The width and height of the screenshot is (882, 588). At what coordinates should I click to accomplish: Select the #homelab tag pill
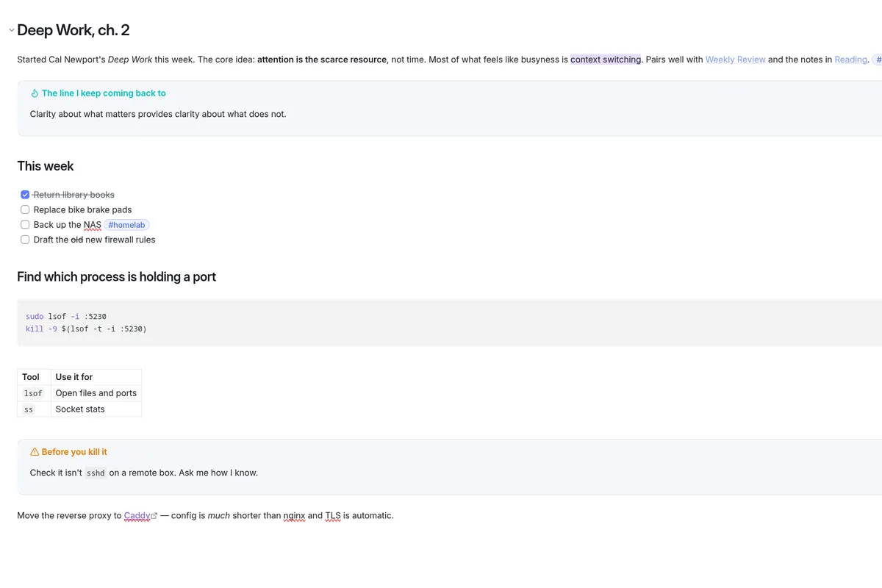126,225
